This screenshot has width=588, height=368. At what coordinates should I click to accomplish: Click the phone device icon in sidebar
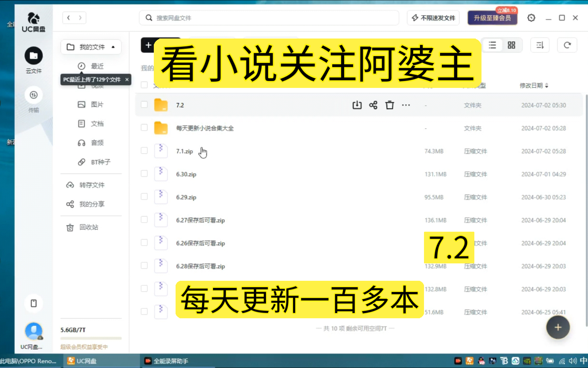33,303
